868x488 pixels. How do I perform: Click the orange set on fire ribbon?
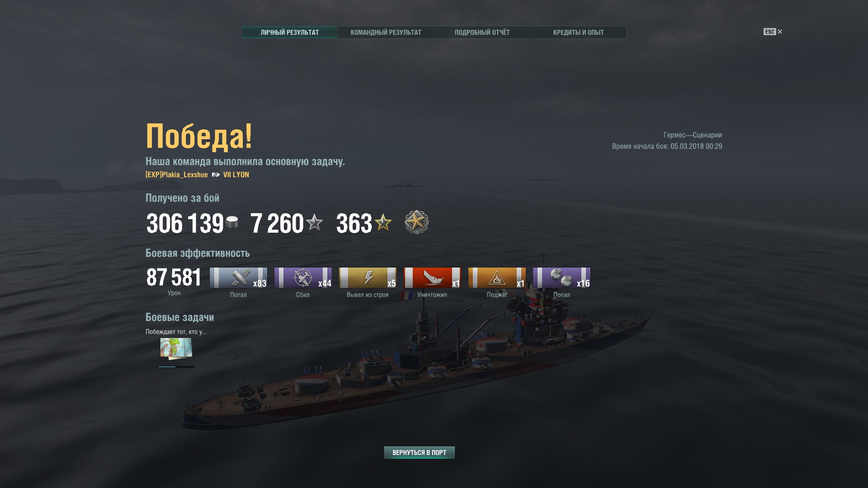coord(497,277)
